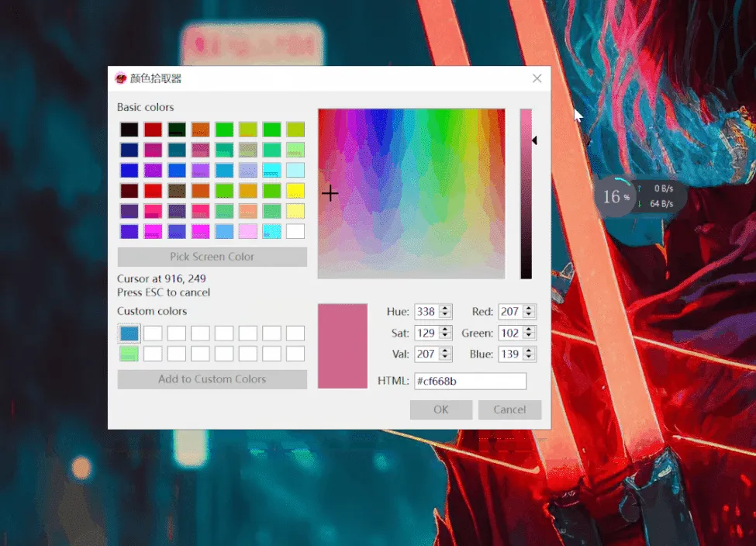Click the Val number input field
This screenshot has width=756, height=546.
click(x=426, y=354)
